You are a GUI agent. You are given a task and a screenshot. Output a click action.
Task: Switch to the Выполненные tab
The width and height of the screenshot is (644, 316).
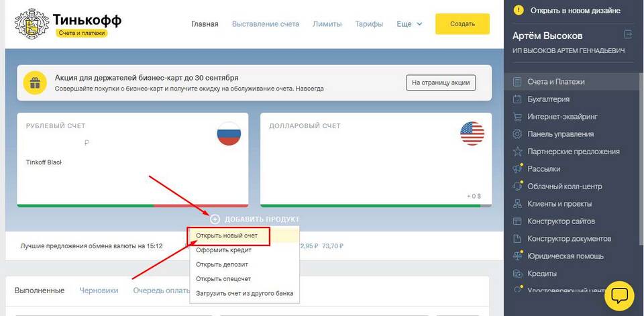tap(40, 291)
